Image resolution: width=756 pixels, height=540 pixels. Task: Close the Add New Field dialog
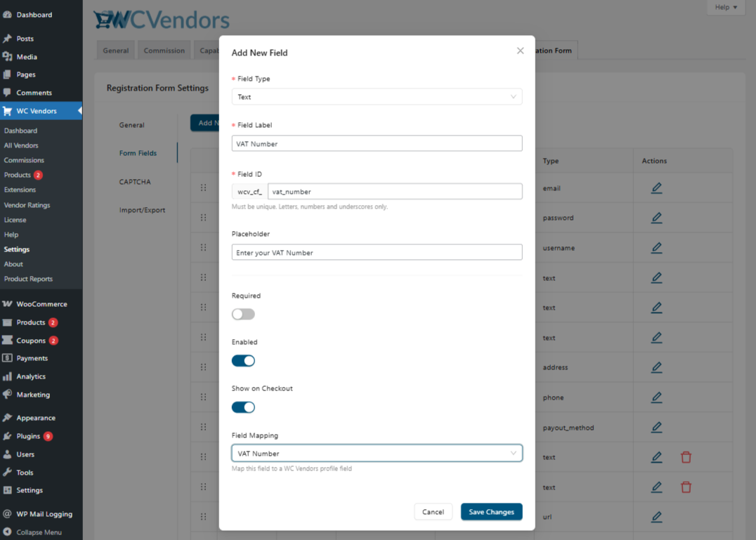tap(520, 51)
